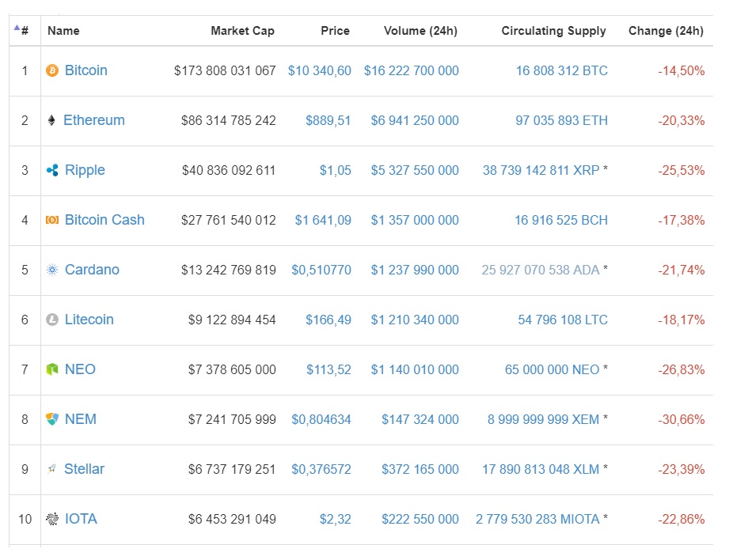The image size is (729, 560).
Task: Click NEM volume $147 324 000
Action: click(420, 419)
